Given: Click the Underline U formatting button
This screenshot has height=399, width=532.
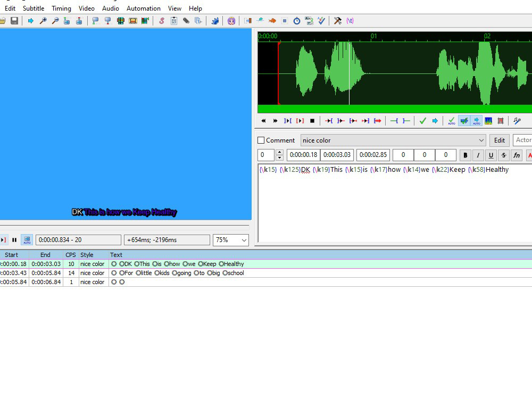Looking at the screenshot, I should pyautogui.click(x=491, y=155).
